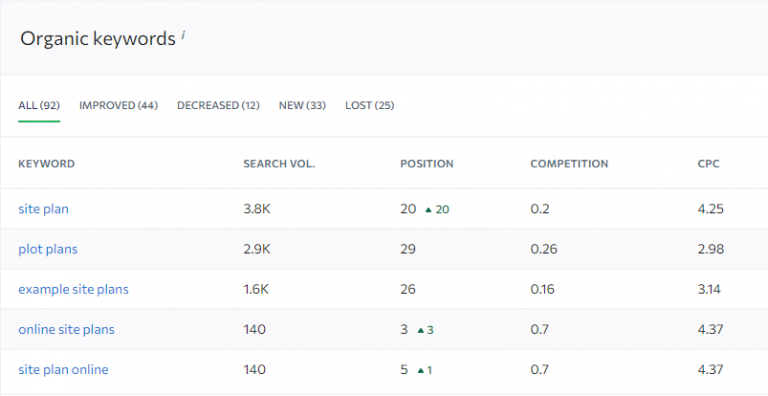This screenshot has height=396, width=768.
Task: Click the 'site plan online' keyword
Action: point(63,370)
